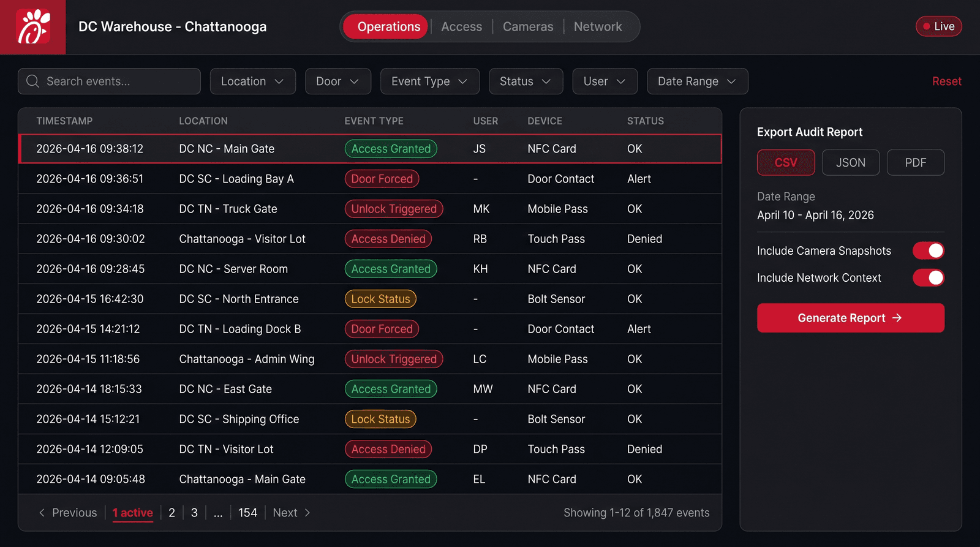Expand the User filter dropdown
The image size is (980, 547).
click(x=605, y=81)
